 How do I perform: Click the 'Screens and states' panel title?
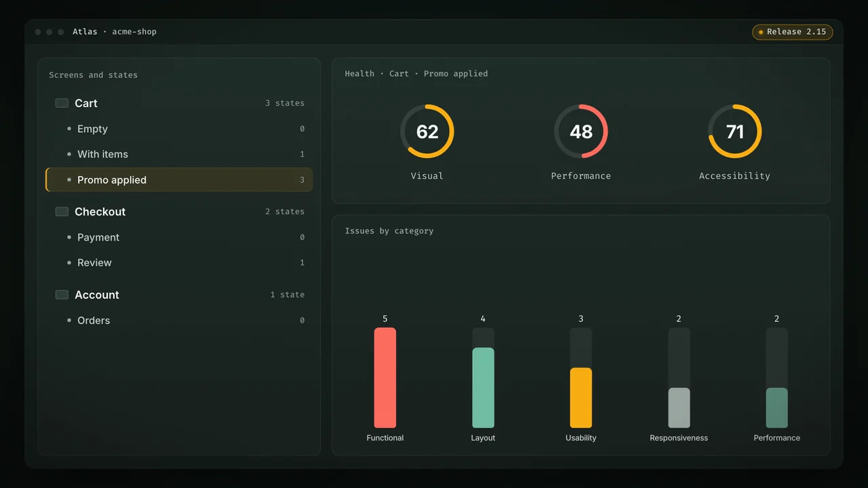tap(93, 75)
